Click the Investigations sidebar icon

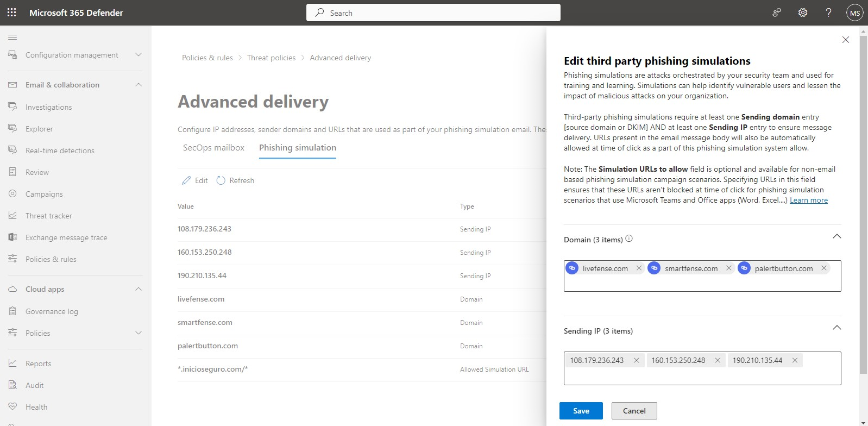point(12,107)
